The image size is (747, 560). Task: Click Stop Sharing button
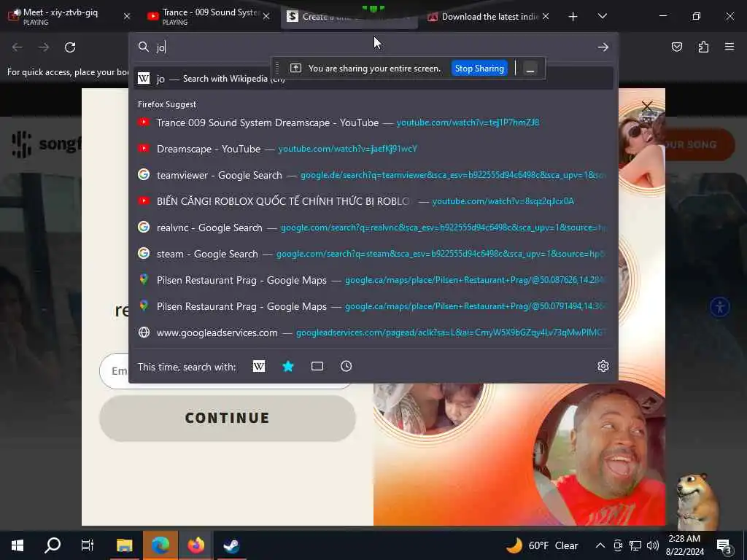(x=479, y=68)
